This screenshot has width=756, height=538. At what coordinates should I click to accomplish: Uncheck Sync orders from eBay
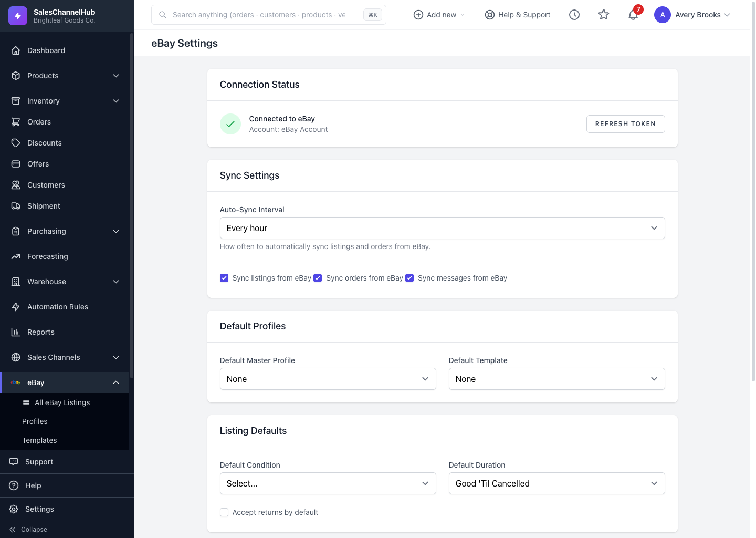[318, 278]
